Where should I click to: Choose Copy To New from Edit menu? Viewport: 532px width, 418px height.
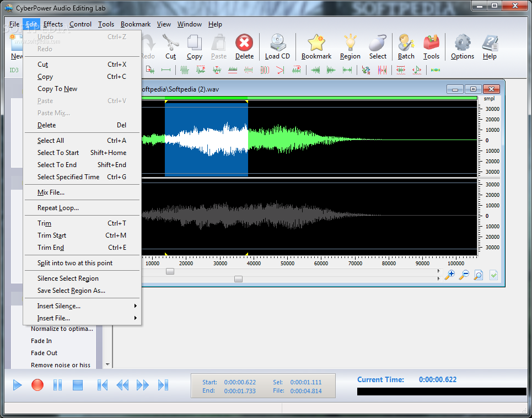pyautogui.click(x=82, y=89)
